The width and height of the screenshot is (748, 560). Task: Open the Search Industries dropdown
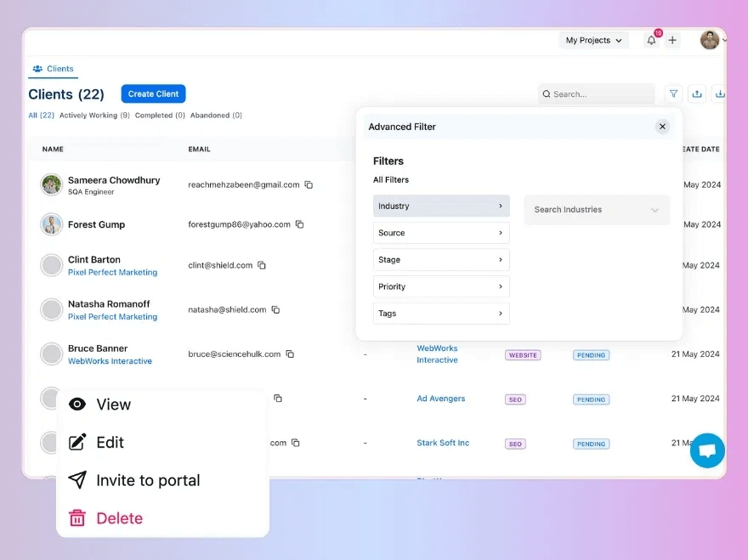[597, 209]
